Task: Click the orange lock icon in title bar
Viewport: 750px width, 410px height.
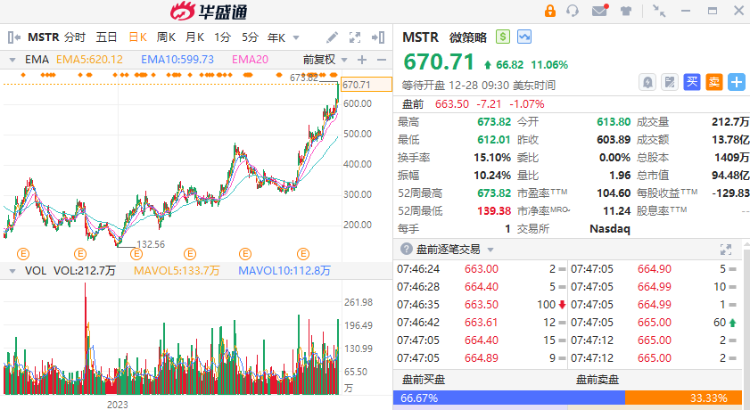Action: click(550, 11)
